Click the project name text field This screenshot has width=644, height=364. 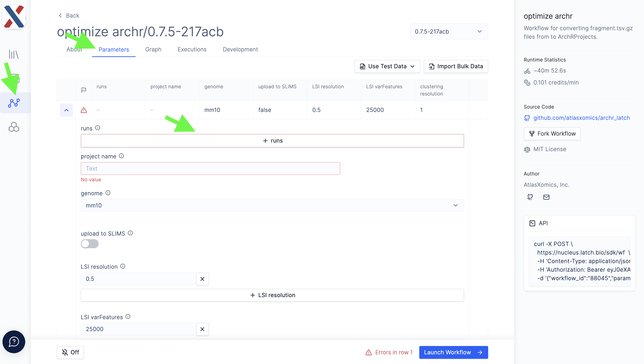(210, 168)
